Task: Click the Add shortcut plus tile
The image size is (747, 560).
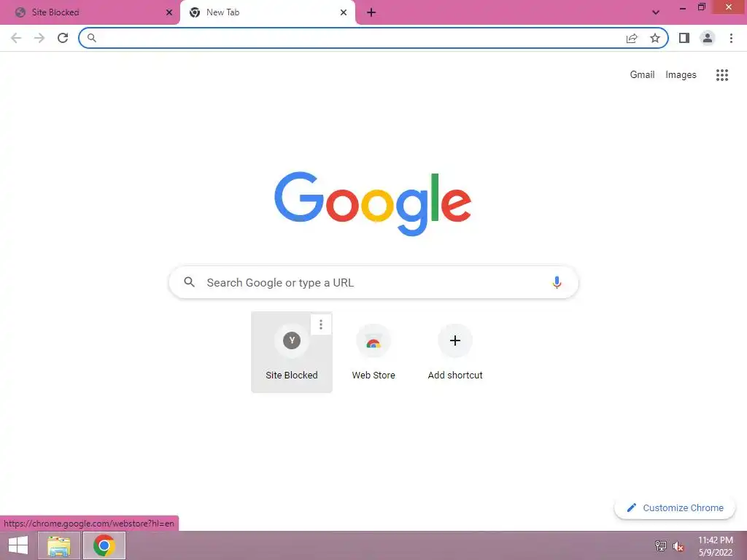Action: tap(455, 352)
